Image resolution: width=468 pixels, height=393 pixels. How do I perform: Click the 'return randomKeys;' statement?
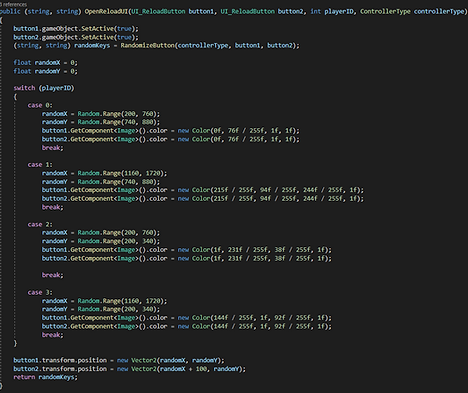coord(45,377)
